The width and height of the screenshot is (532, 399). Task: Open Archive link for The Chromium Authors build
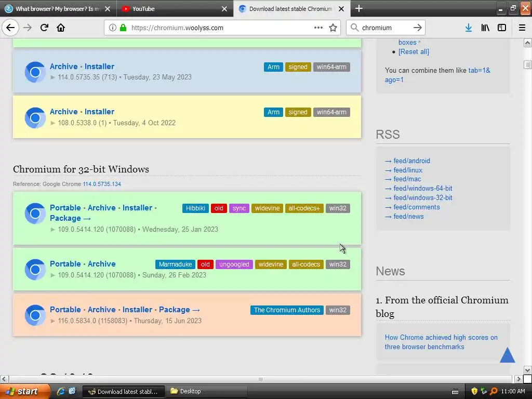(101, 310)
